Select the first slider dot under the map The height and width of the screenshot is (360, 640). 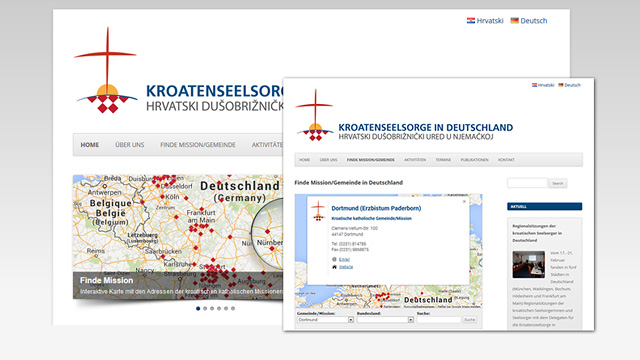198,309
